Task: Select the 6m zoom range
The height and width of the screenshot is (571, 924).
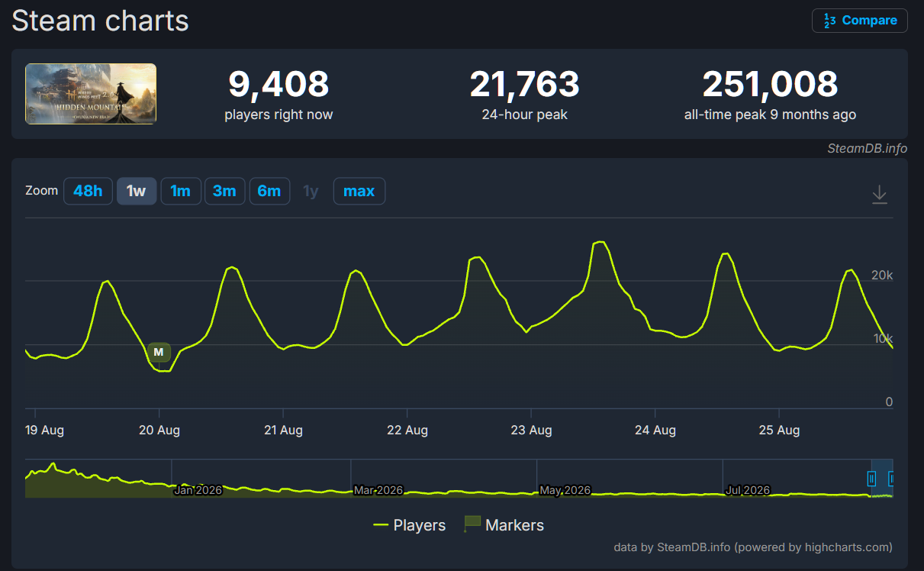Action: [269, 191]
